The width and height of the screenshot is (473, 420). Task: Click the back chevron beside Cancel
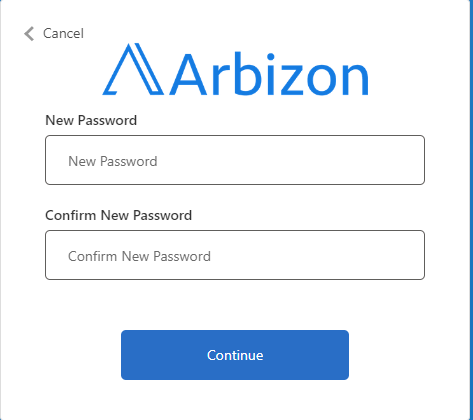[29, 34]
